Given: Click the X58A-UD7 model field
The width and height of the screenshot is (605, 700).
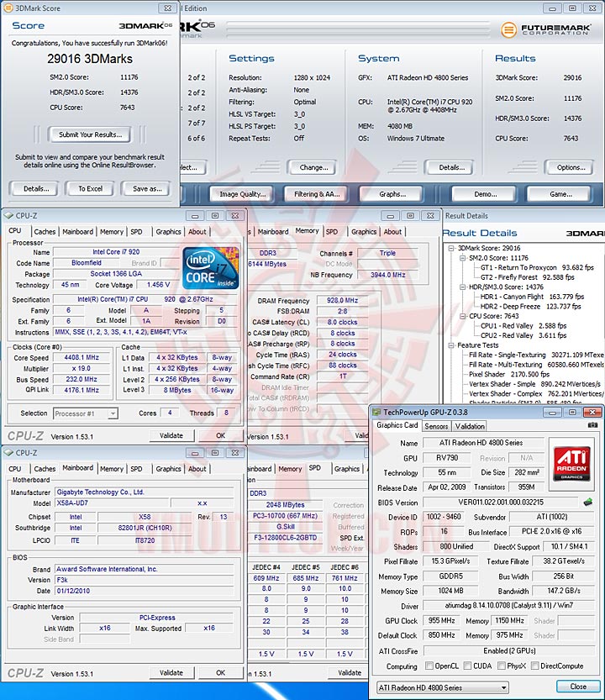Looking at the screenshot, I should (111, 503).
